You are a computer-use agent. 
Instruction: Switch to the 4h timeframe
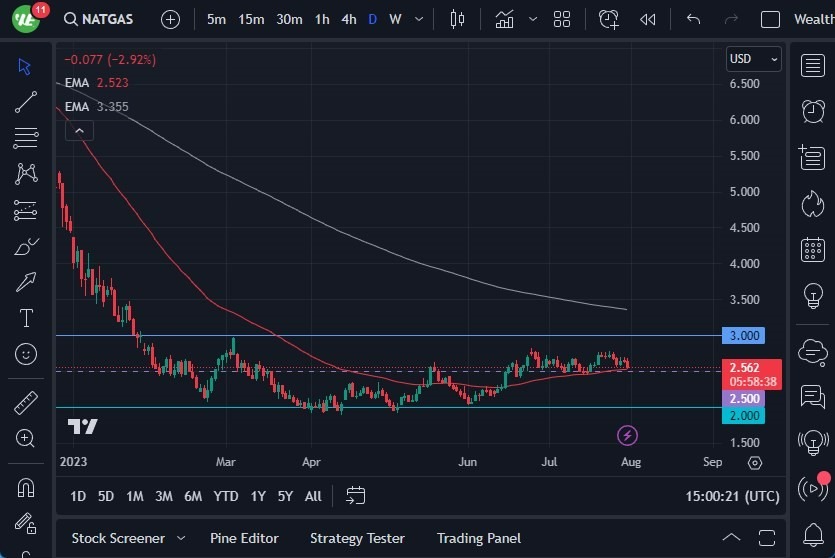coord(349,20)
